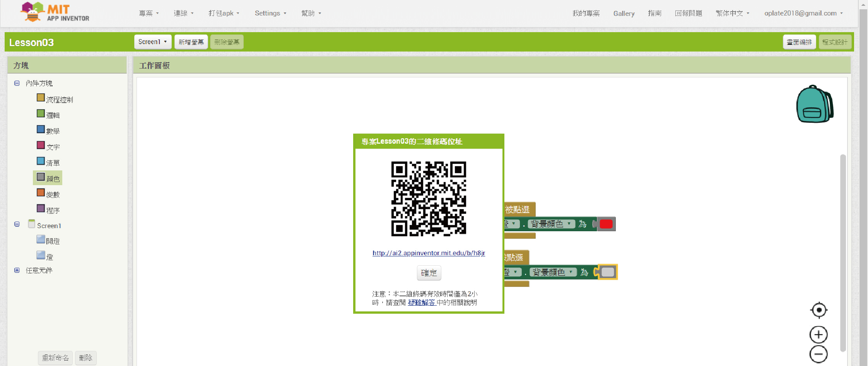Image resolution: width=868 pixels, height=366 pixels.
Task: Open the backpack icon in workspace
Action: pyautogui.click(x=814, y=104)
